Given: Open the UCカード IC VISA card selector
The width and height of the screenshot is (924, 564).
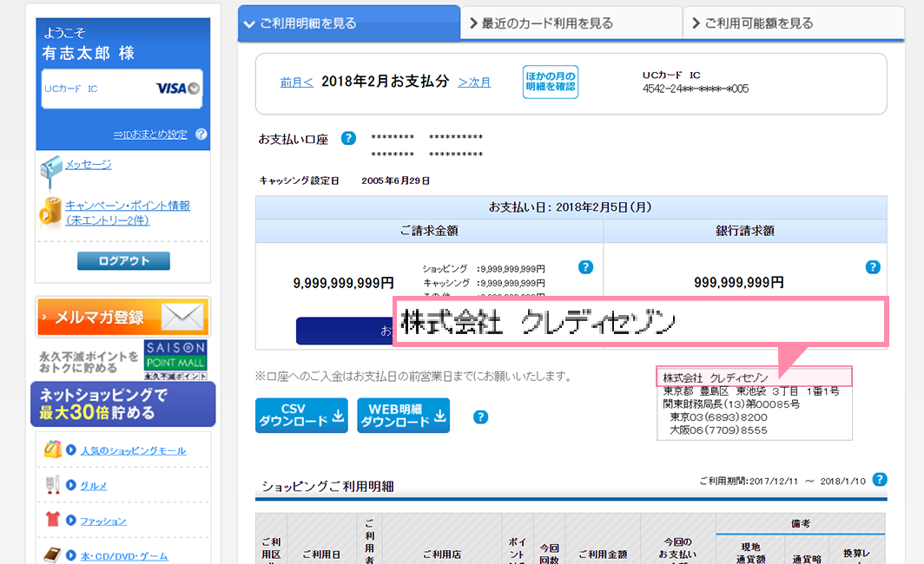Looking at the screenshot, I should pos(122,89).
